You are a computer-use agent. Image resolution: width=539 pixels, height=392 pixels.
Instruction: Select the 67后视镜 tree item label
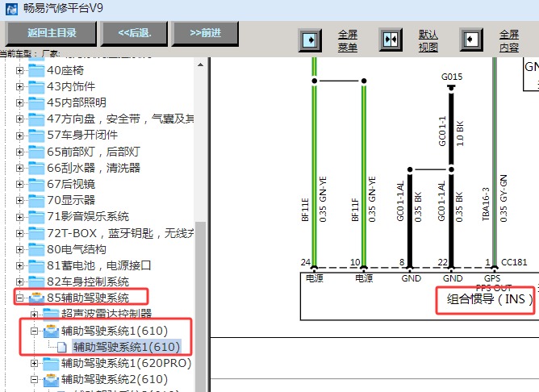[x=71, y=184]
